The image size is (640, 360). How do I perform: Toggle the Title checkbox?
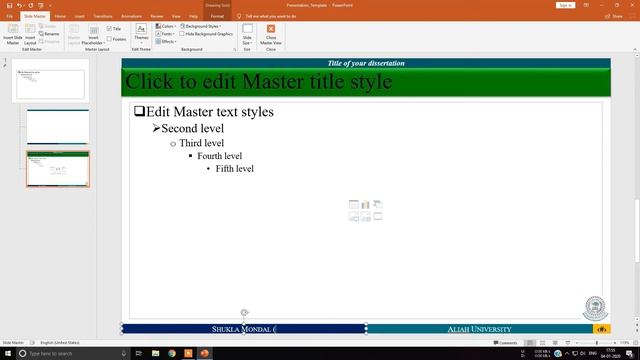tap(109, 29)
